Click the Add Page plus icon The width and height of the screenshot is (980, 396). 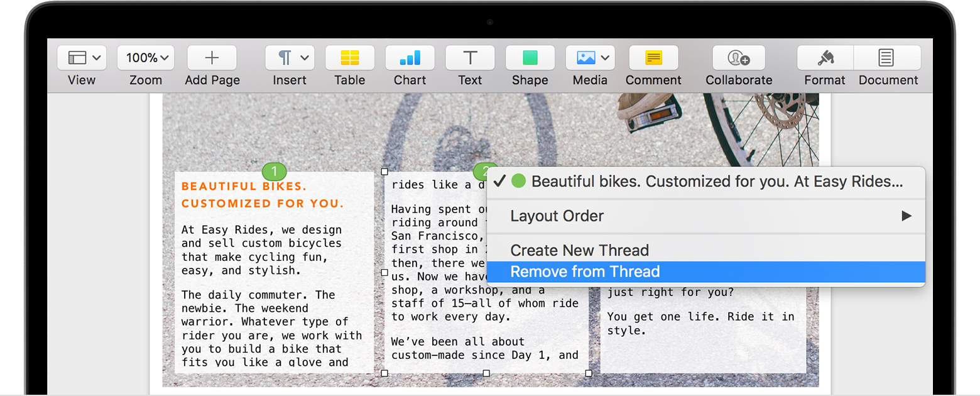click(x=212, y=58)
